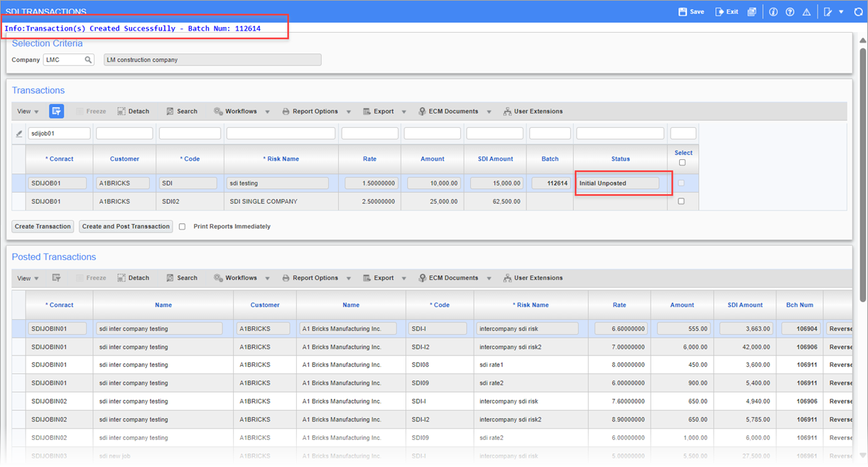Viewport: 868px width, 467px height.
Task: Click the Company input field LMC
Action: click(64, 60)
